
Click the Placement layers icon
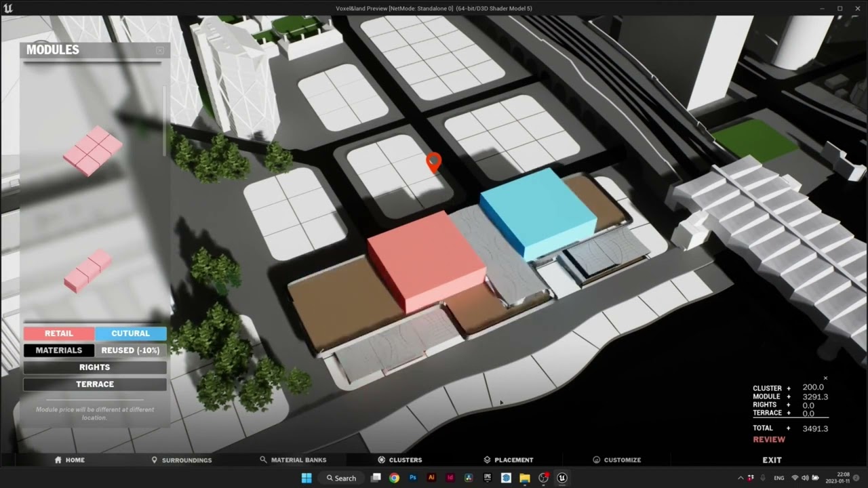(487, 460)
